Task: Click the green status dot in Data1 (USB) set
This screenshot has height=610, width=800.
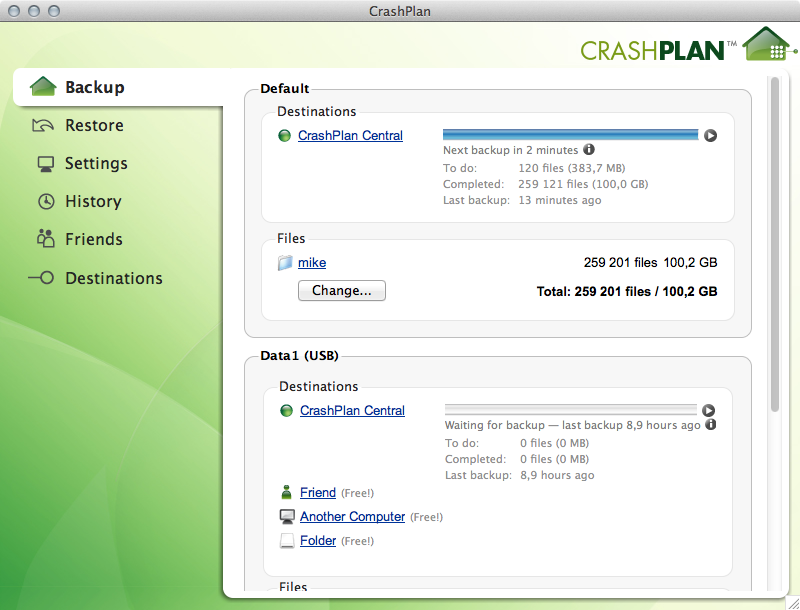Action: tap(287, 411)
